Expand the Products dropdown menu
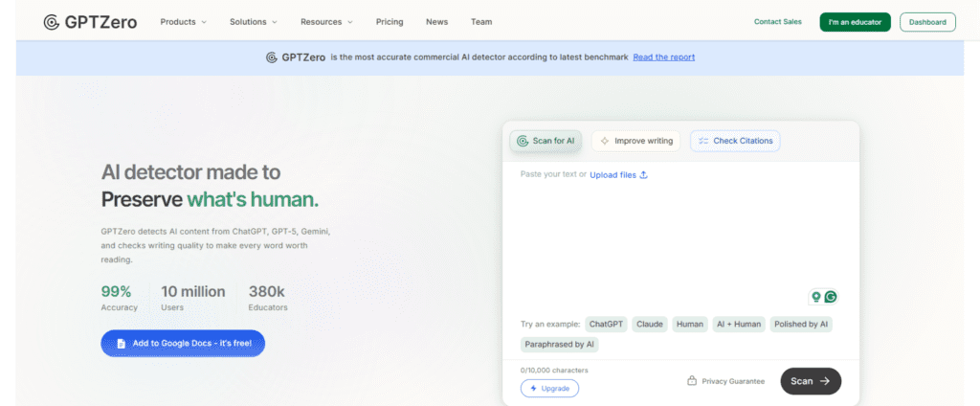Image resolution: width=980 pixels, height=406 pixels. pyautogui.click(x=184, y=21)
